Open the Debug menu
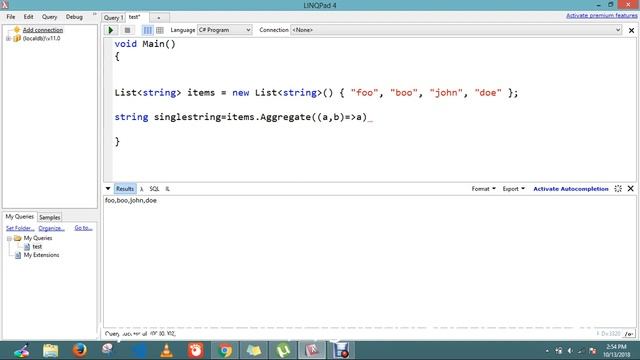The image size is (640, 360). pyautogui.click(x=74, y=17)
